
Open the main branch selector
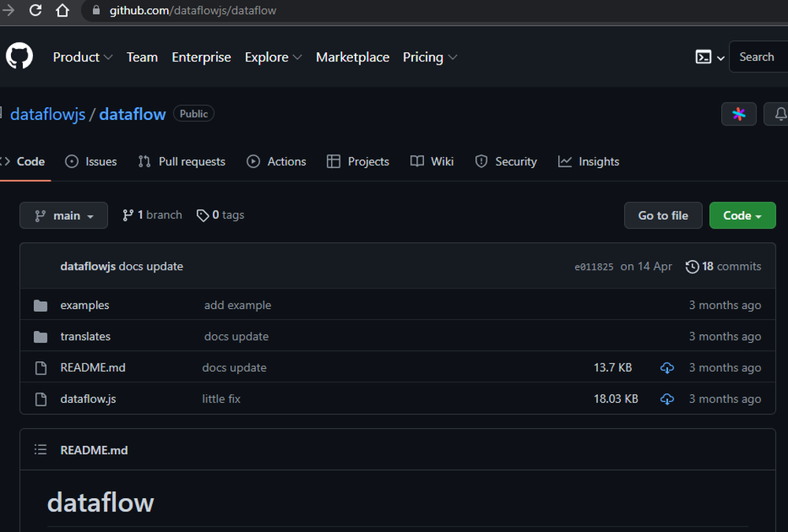tap(64, 215)
